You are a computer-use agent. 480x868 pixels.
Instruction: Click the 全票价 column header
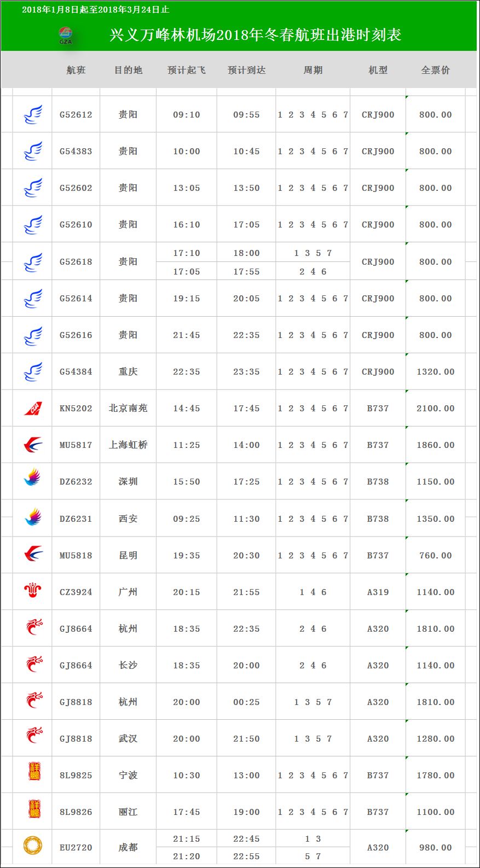point(435,70)
